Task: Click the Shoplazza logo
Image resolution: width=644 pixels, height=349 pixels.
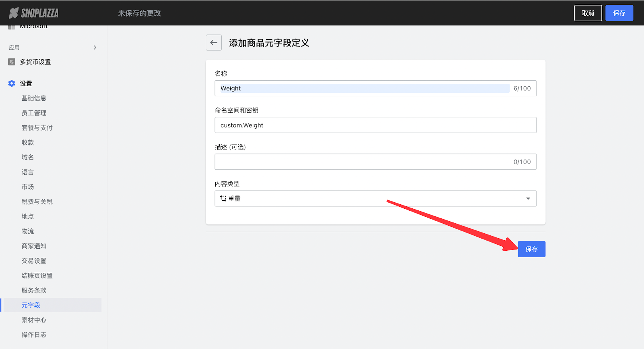Action: coord(34,13)
